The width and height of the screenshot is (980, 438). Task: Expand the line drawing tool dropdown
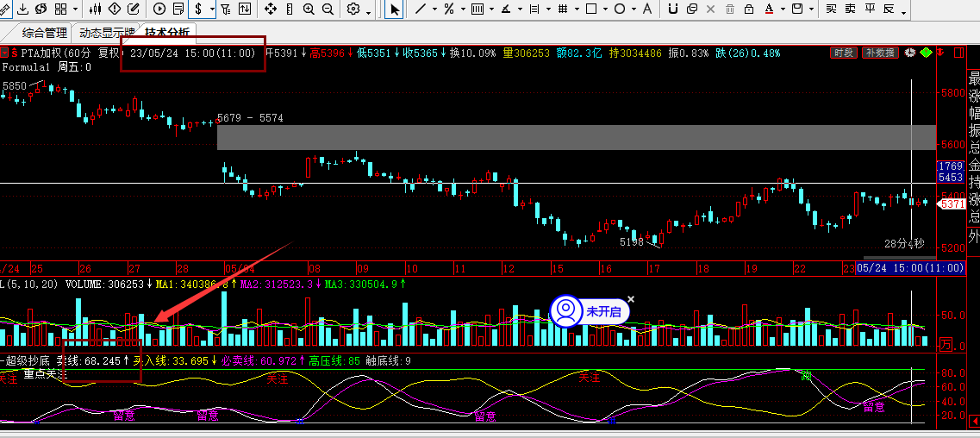435,9
